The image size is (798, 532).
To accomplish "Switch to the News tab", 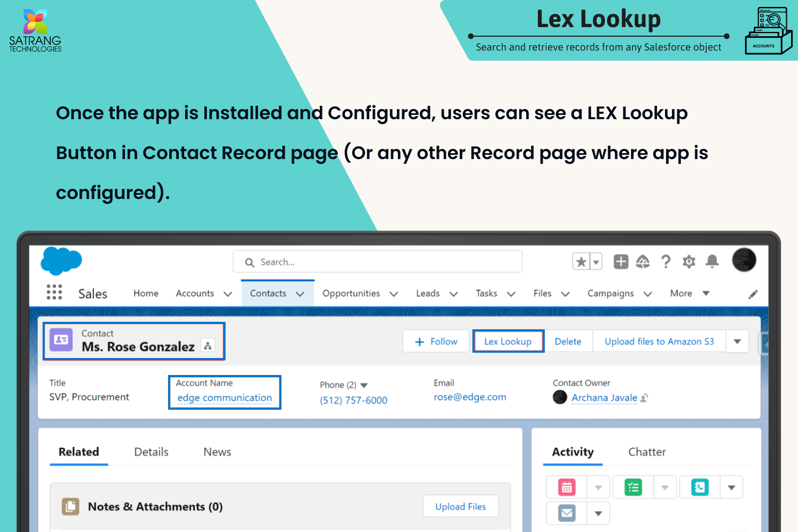I will click(217, 452).
